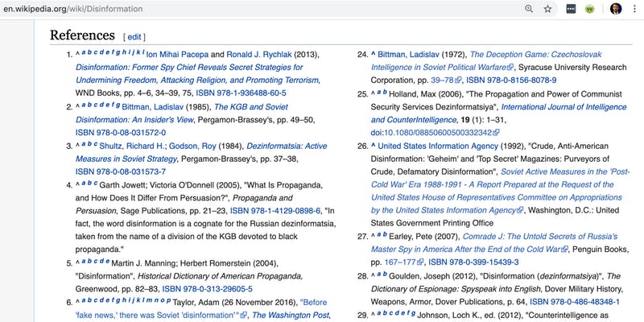Viewport: 644px width, 322px height.
Task: Open Godson, Roy link
Action: pos(192,147)
